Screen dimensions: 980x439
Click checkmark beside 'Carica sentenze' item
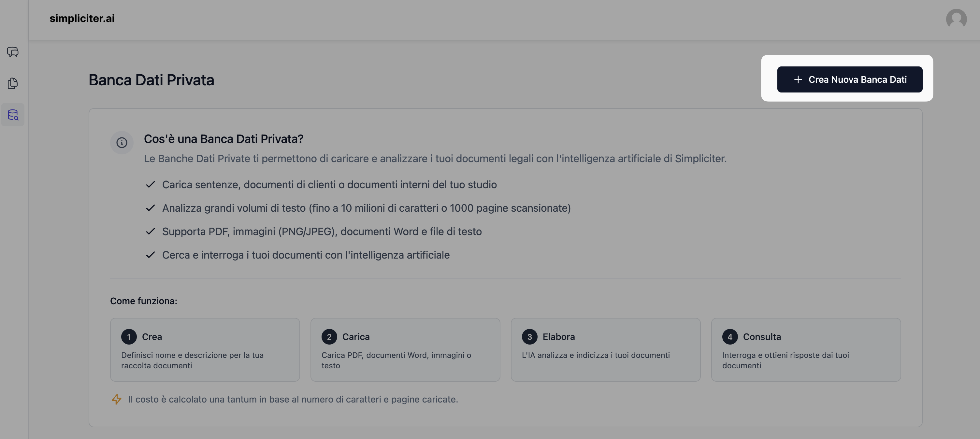click(150, 185)
